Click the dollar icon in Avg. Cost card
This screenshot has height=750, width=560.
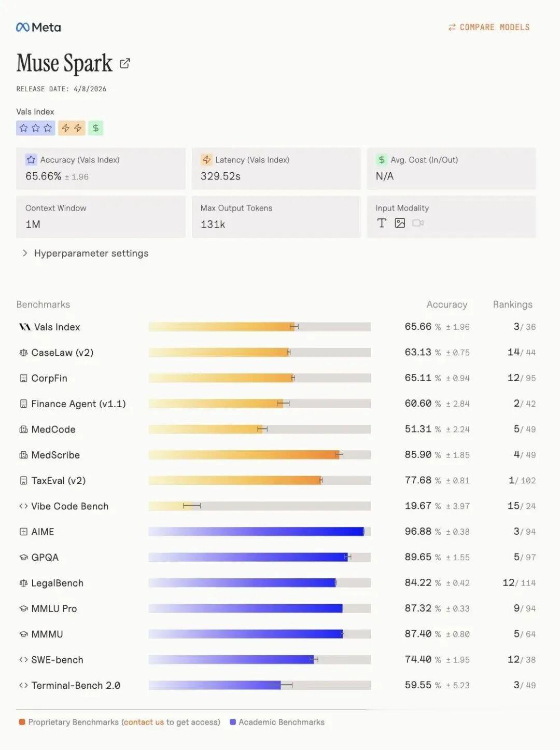coord(382,160)
